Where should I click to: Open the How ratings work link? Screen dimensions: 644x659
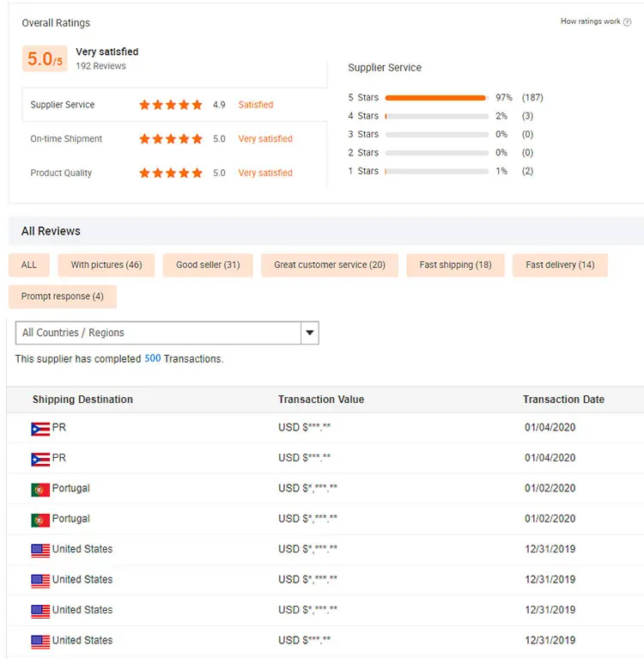pos(590,22)
